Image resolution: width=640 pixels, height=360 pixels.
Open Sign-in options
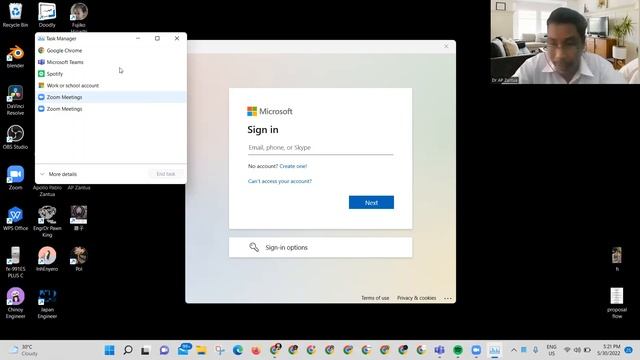coord(320,247)
